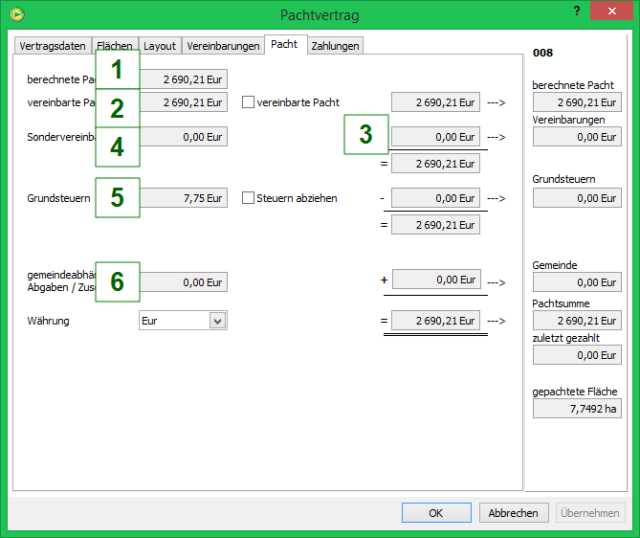Click the Grundsteuern 7,75 Eur field
Screen dimensions: 640x538
click(x=183, y=198)
